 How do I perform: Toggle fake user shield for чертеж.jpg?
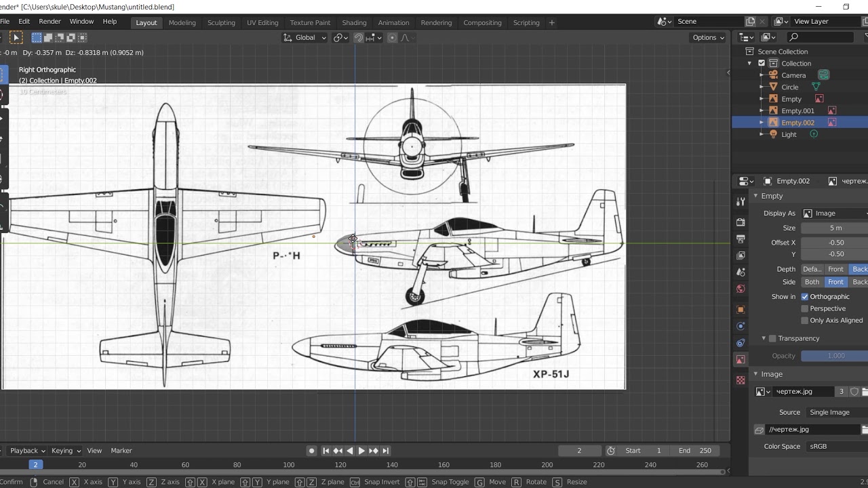click(x=854, y=391)
